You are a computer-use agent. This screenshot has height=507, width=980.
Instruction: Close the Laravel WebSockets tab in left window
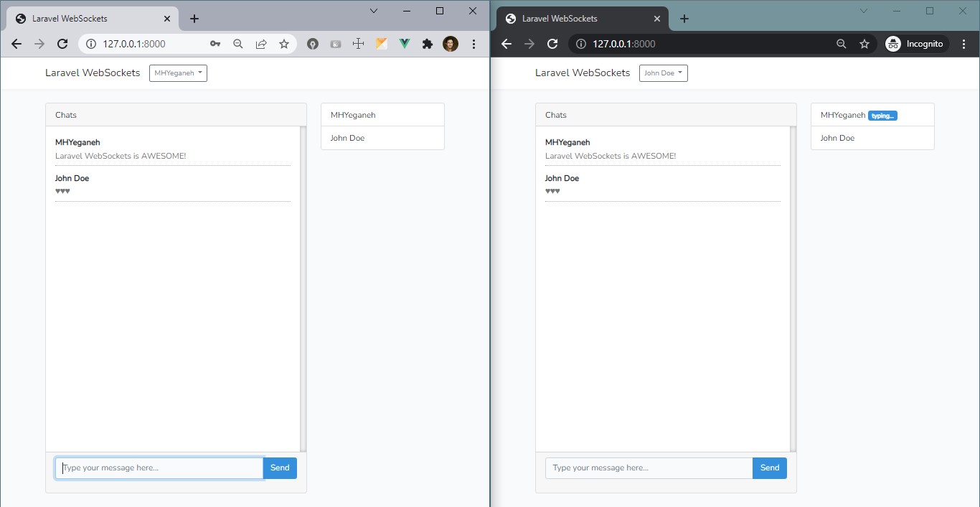167,19
